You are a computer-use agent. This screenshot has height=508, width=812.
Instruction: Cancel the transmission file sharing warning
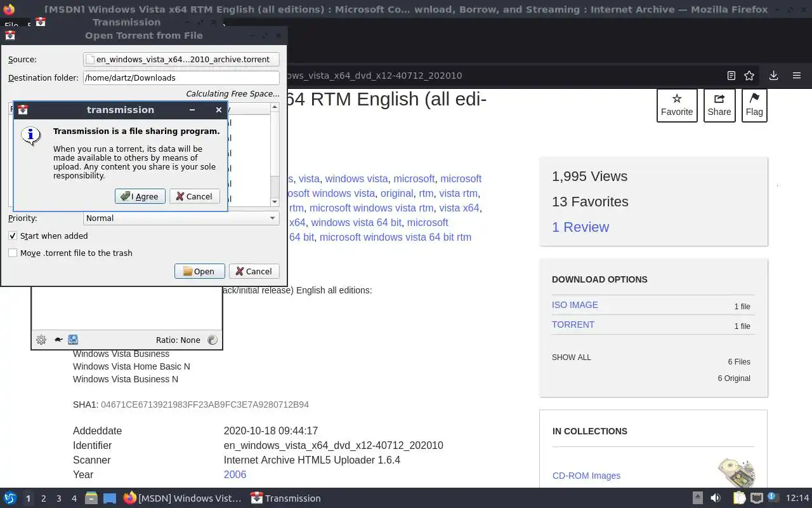tap(194, 196)
